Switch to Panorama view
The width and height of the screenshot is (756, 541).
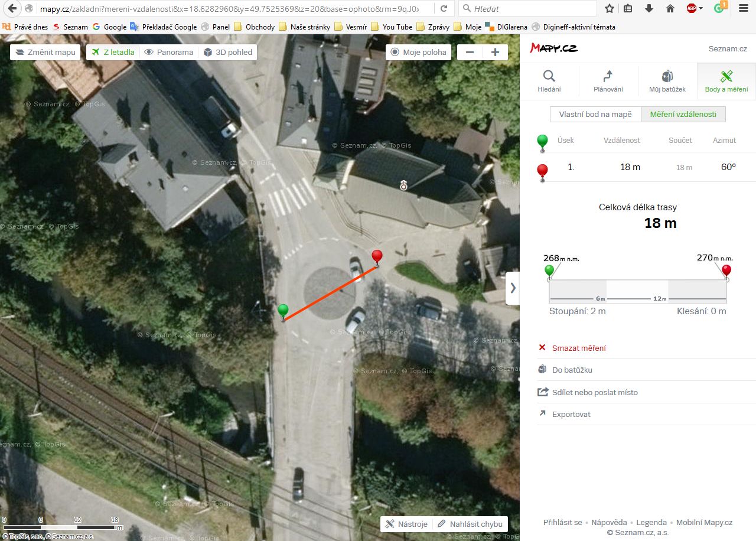(169, 52)
